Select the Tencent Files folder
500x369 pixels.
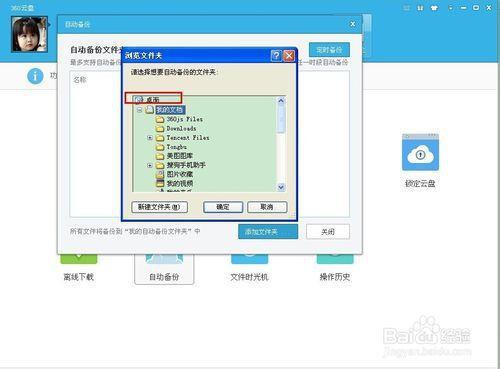point(188,137)
